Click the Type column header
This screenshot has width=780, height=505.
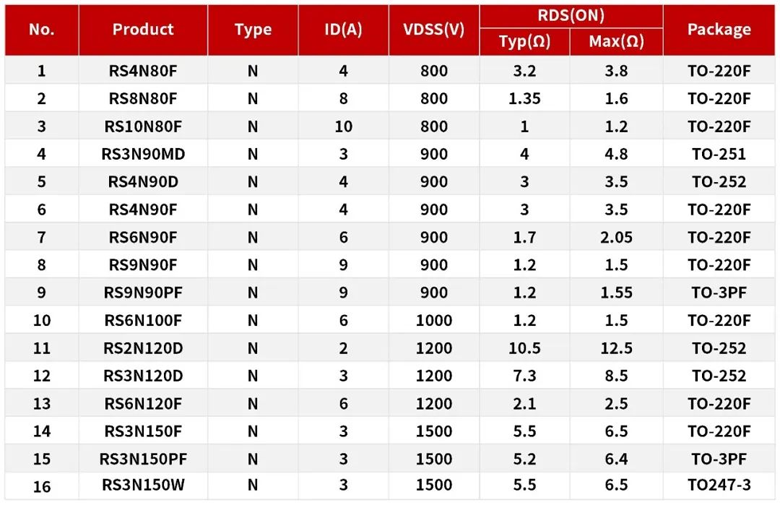(x=253, y=29)
